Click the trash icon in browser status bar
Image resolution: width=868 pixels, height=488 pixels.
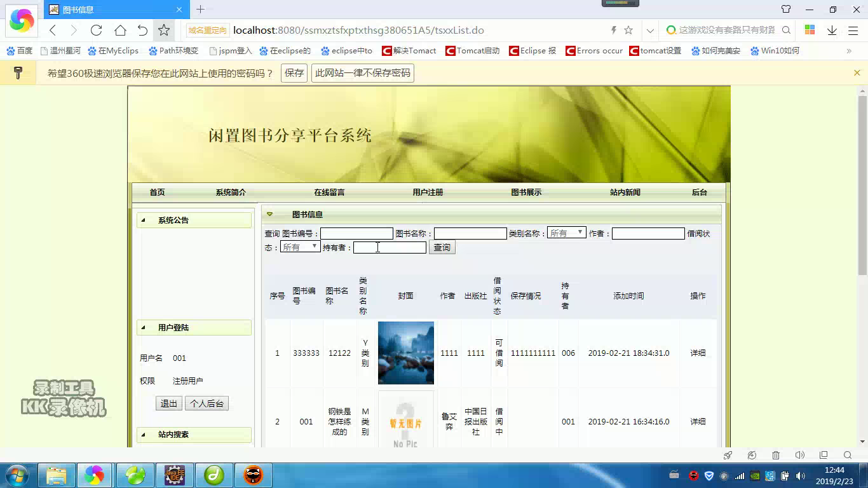(776, 455)
